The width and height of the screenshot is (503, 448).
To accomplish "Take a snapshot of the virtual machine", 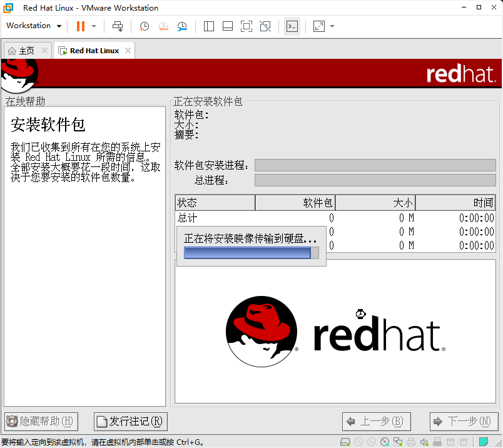I will click(x=143, y=26).
